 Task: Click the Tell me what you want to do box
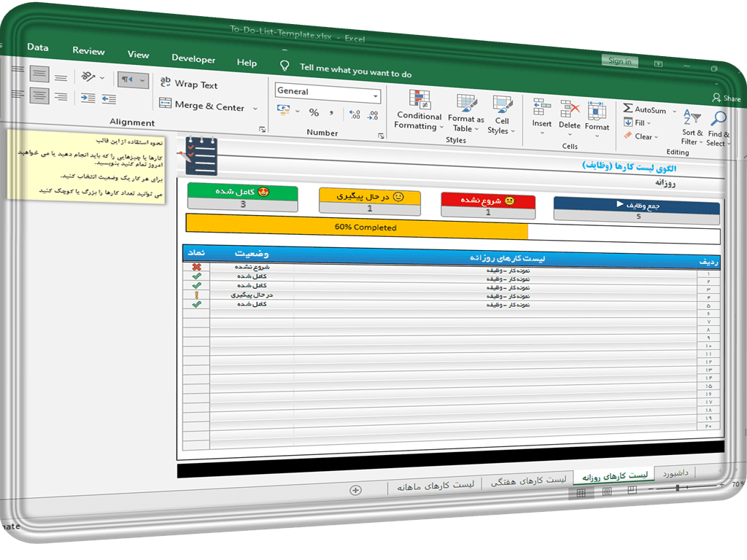pyautogui.click(x=355, y=71)
